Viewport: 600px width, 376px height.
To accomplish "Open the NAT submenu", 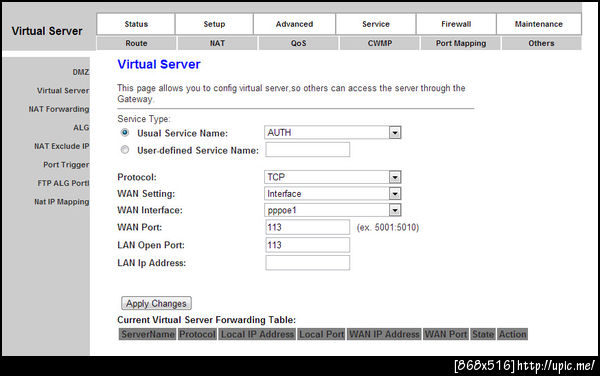I will pos(217,43).
